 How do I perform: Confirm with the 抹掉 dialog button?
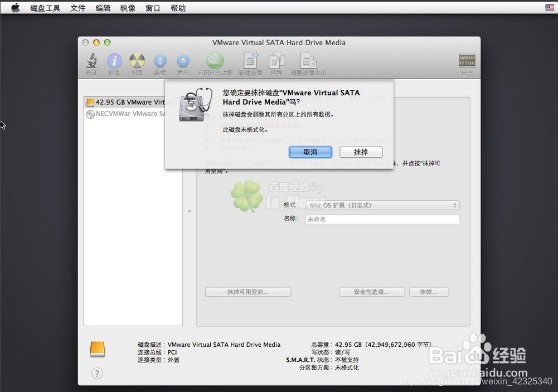(x=361, y=152)
